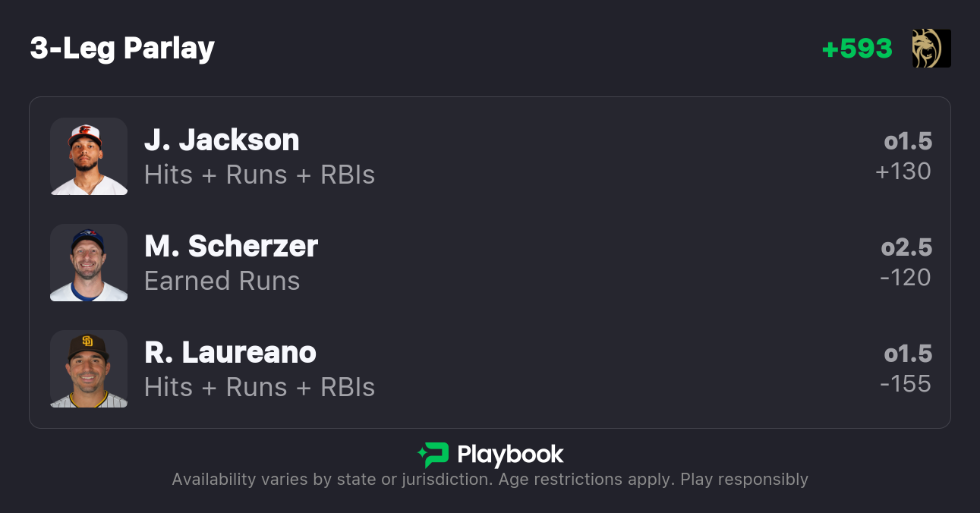The width and height of the screenshot is (980, 513).
Task: Select the R. Laureano player name
Action: pos(230,352)
